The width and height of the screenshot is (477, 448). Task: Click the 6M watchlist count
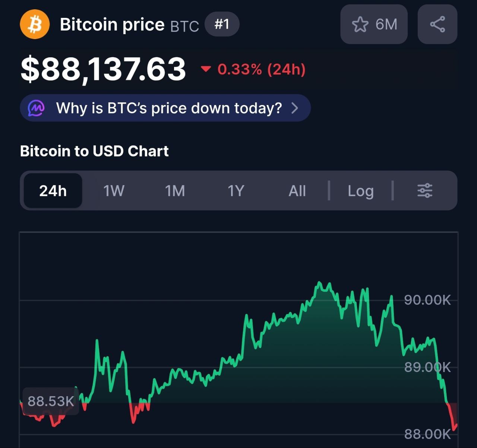[x=386, y=25]
